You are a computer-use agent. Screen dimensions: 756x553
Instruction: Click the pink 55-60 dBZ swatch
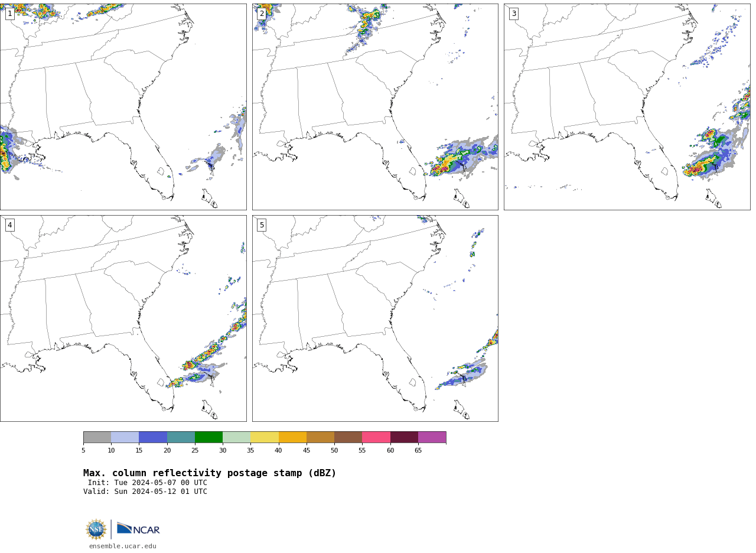[x=376, y=437]
